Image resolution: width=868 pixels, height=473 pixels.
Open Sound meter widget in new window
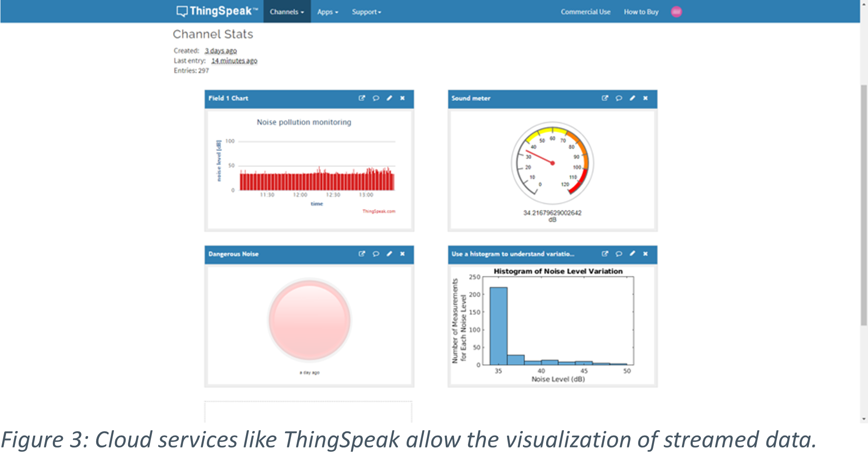tap(605, 98)
